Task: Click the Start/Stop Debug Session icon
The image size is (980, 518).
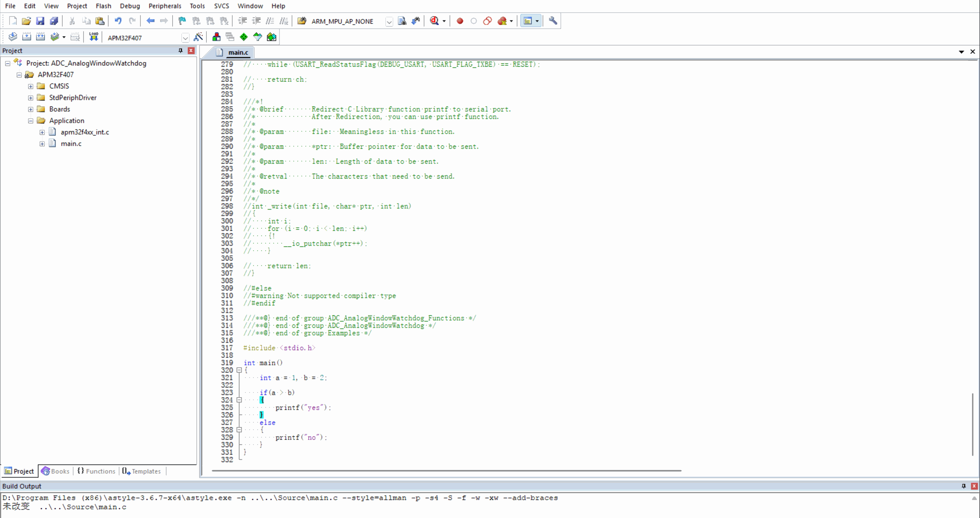Action: [434, 21]
